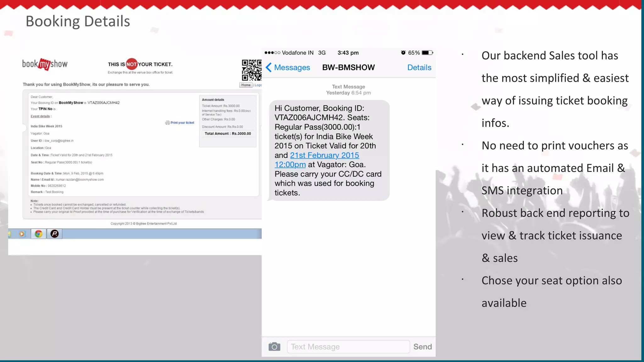Click the QR code image

pyautogui.click(x=252, y=70)
